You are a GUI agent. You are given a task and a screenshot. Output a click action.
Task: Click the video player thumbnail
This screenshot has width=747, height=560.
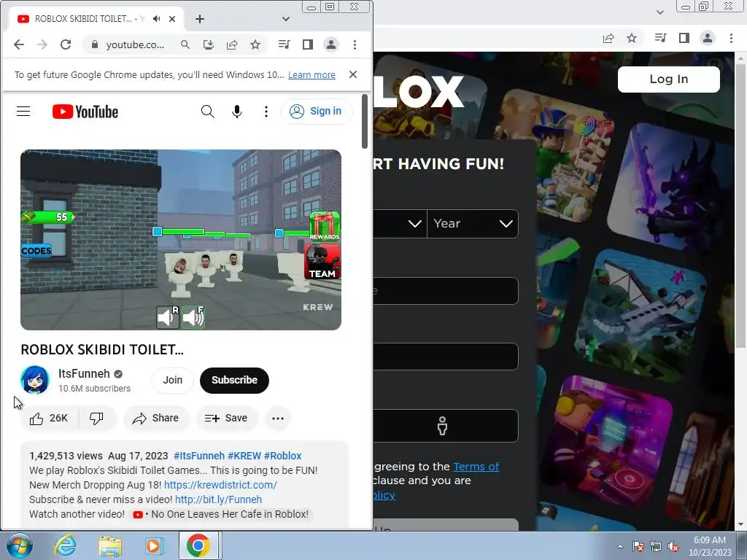(x=181, y=240)
